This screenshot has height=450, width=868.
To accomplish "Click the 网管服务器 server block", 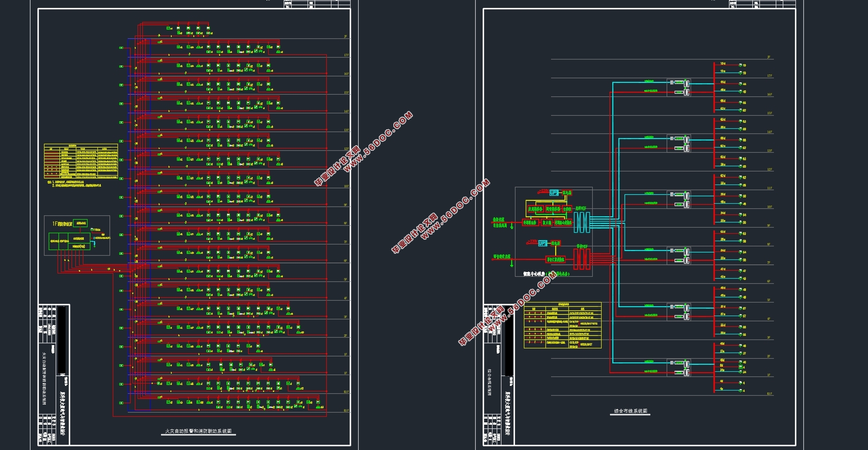I will pos(552,209).
